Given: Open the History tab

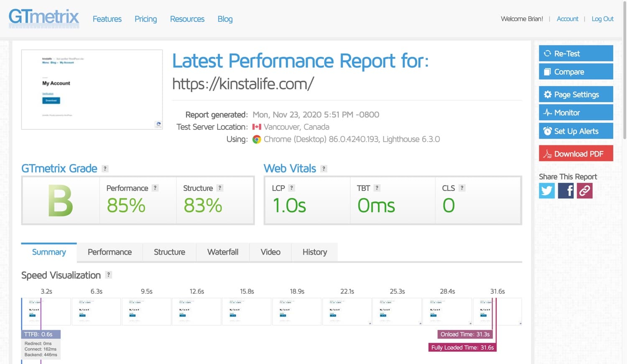Looking at the screenshot, I should [x=314, y=252].
